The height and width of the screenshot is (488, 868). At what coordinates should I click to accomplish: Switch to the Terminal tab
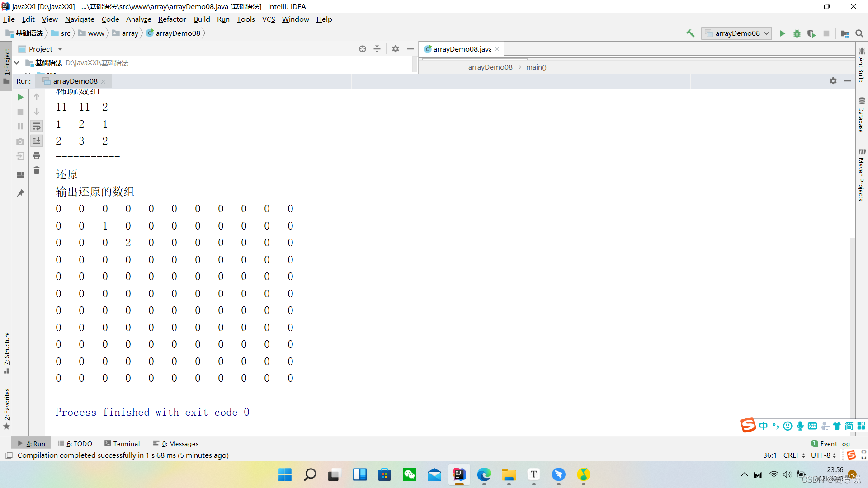(x=122, y=444)
